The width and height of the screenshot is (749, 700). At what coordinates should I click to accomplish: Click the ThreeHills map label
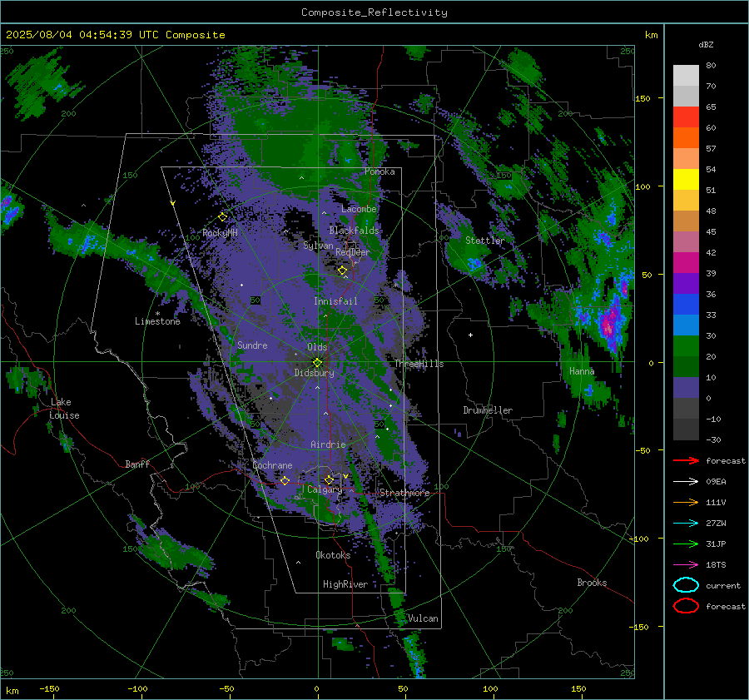pos(419,364)
